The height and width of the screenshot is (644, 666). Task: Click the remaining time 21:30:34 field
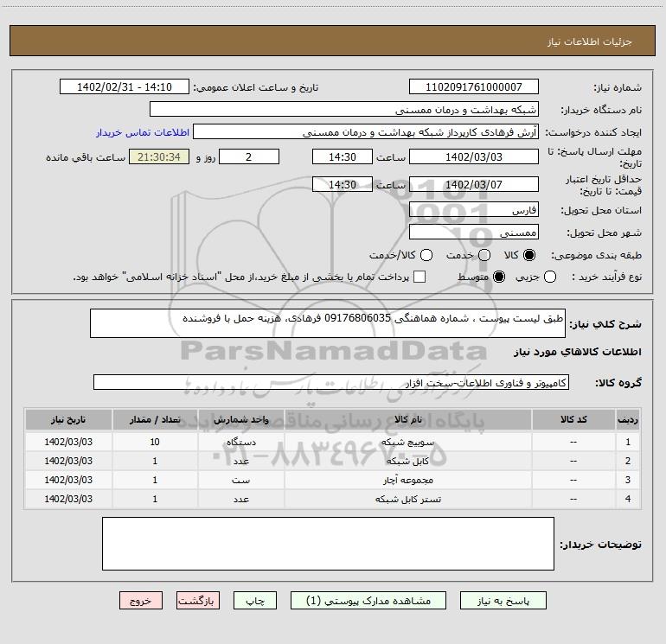click(x=159, y=156)
